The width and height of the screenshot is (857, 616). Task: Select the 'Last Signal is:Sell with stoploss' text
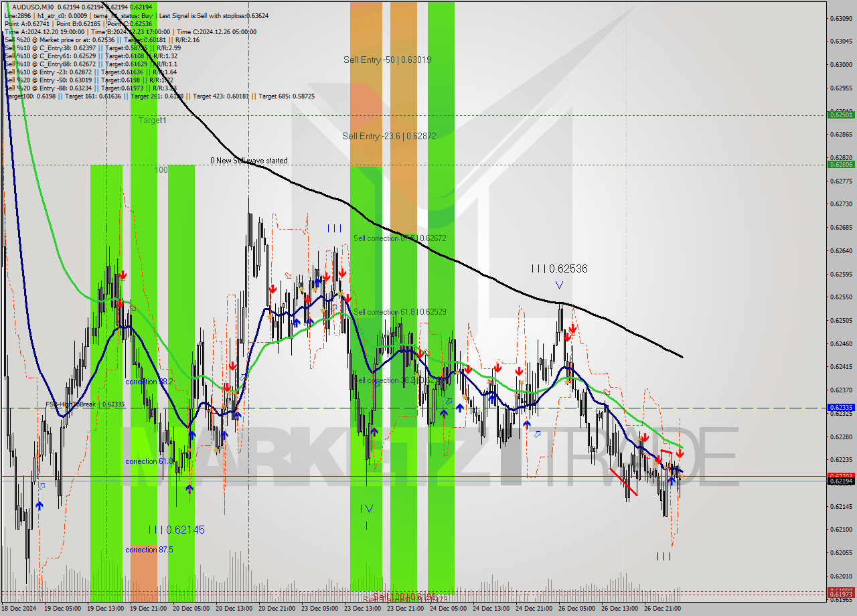(215, 15)
